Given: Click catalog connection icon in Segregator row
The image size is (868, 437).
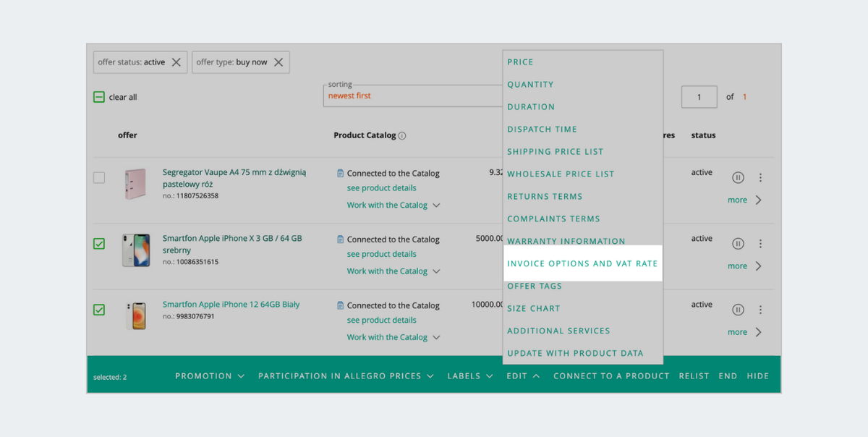Looking at the screenshot, I should click(340, 173).
